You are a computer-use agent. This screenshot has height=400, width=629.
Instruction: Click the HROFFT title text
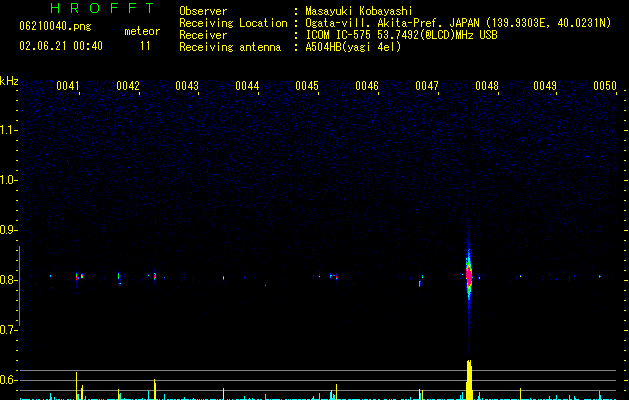pos(102,8)
